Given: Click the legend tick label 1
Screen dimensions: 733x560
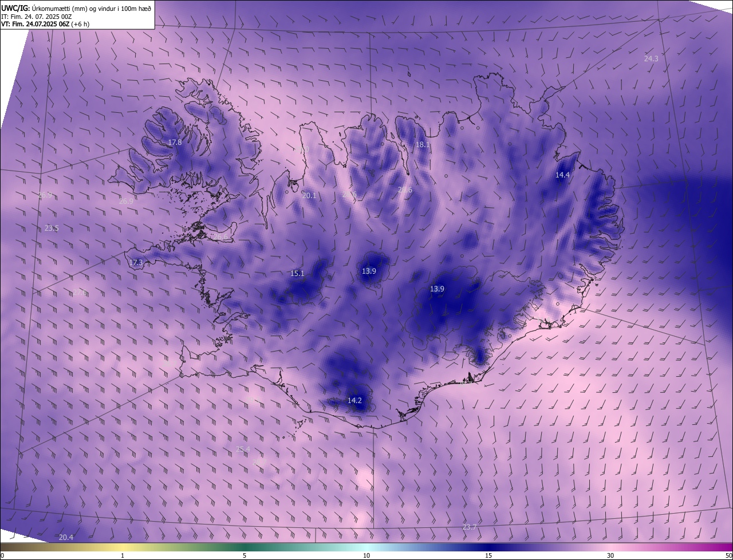Looking at the screenshot, I should pos(123,555).
